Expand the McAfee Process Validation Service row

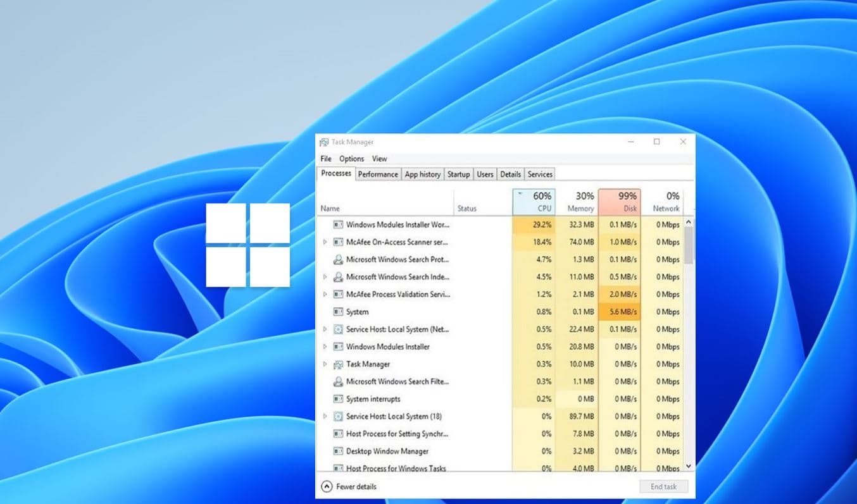tap(325, 294)
